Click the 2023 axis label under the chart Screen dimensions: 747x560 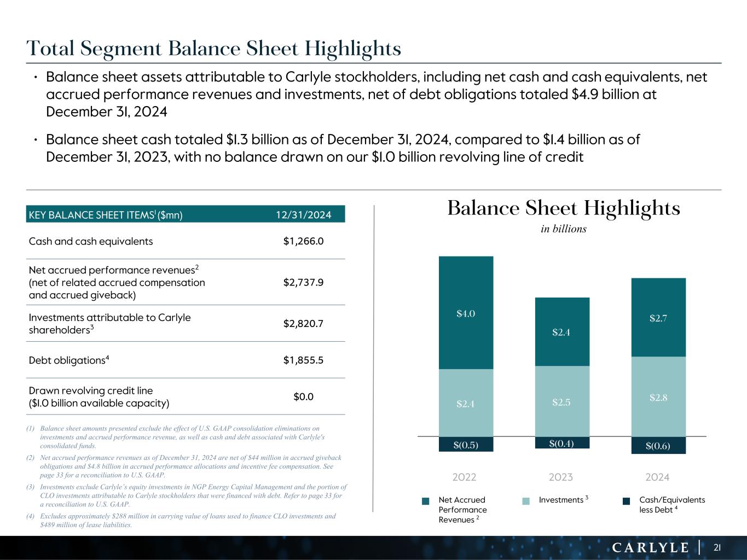pos(561,477)
